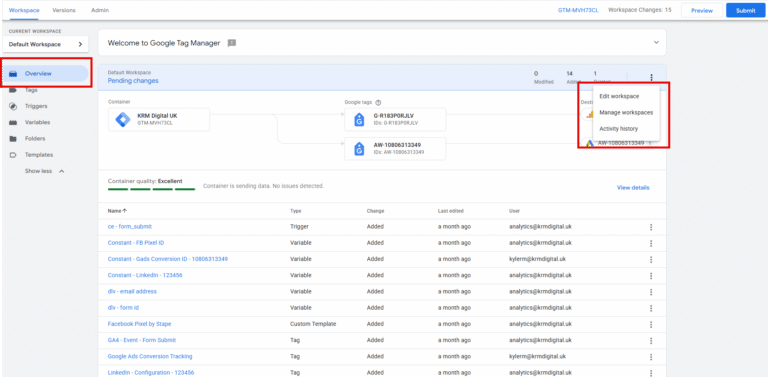The height and width of the screenshot is (377, 768).
Task: Click the KRM Digital UK container card
Action: pyautogui.click(x=159, y=120)
